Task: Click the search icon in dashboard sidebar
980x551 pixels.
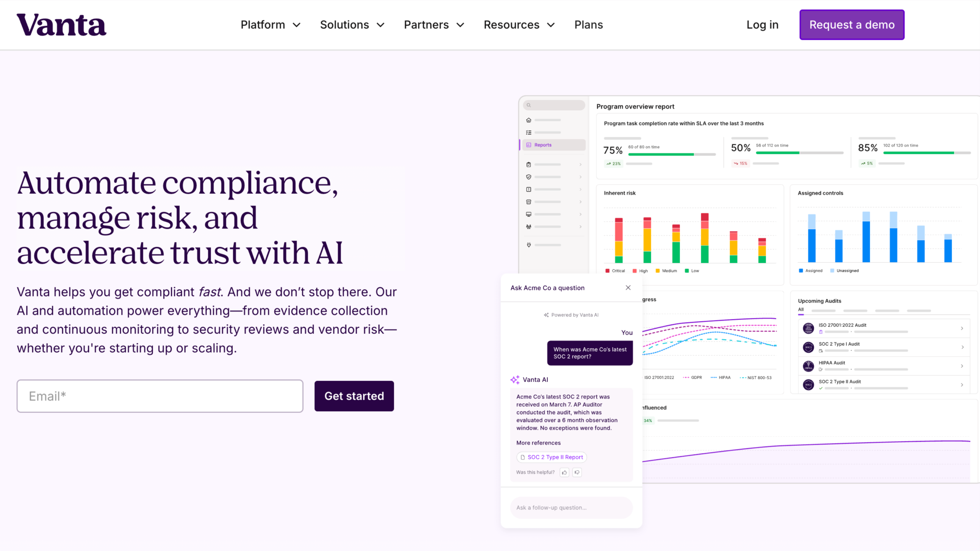Action: (529, 105)
